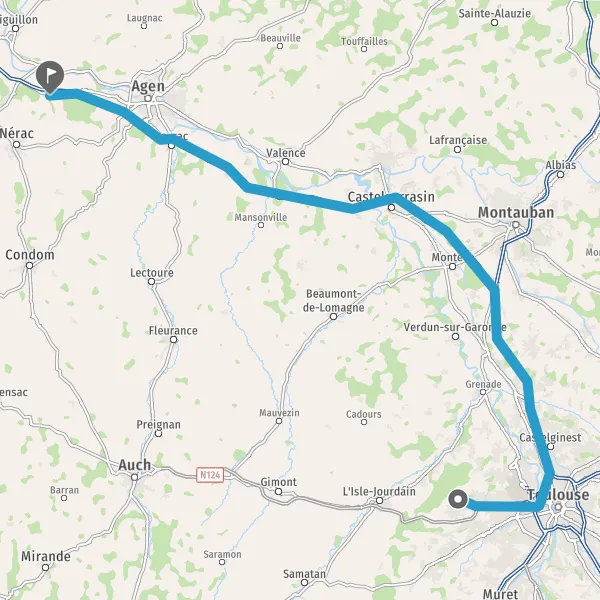Select the Beaumont-de-Lomagne label
The height and width of the screenshot is (600, 600).
point(333,301)
